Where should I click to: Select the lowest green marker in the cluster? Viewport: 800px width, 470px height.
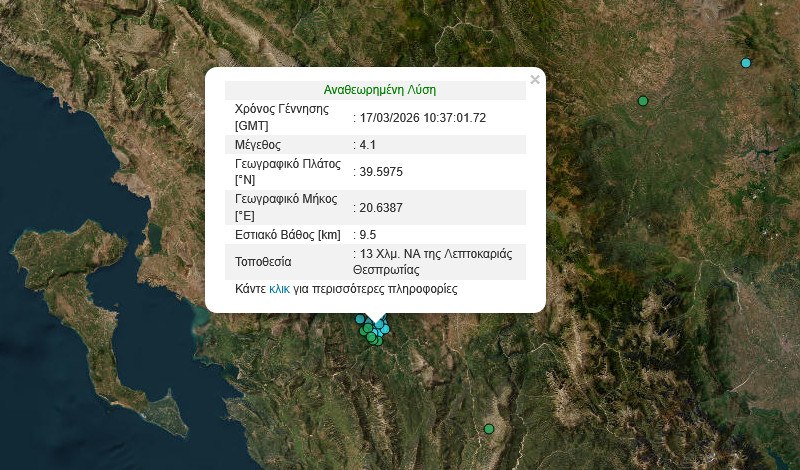click(377, 342)
